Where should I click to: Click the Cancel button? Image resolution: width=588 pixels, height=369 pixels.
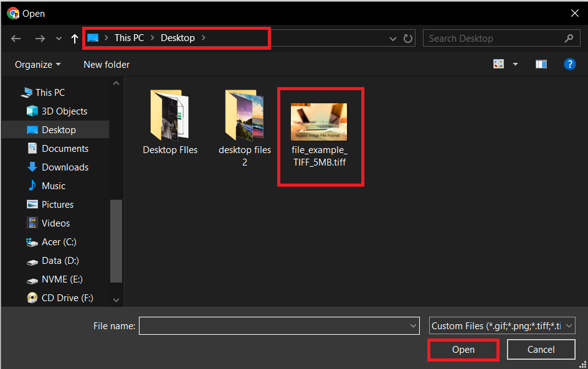(x=541, y=349)
